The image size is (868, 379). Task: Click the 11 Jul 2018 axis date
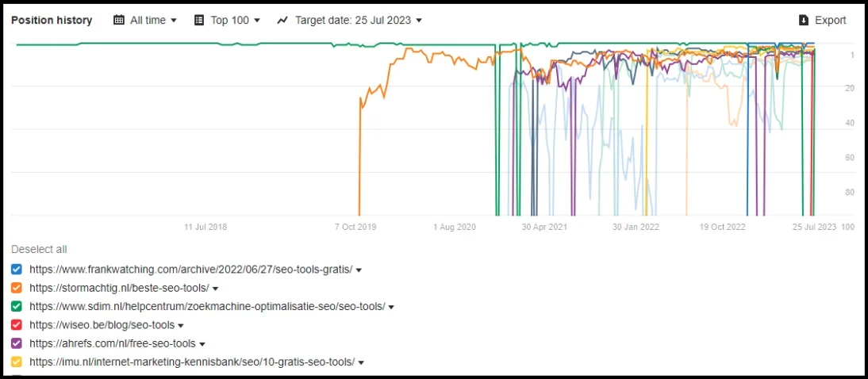point(205,227)
